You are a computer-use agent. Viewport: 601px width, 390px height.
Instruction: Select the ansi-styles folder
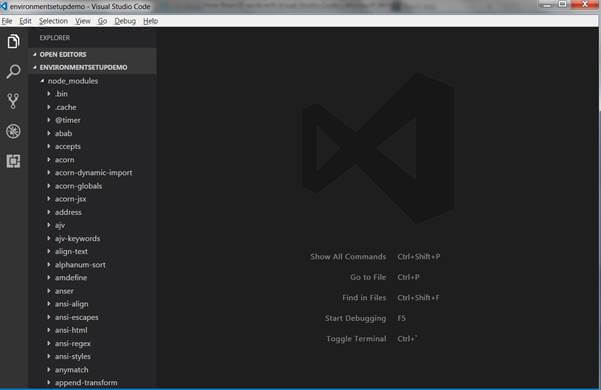73,356
